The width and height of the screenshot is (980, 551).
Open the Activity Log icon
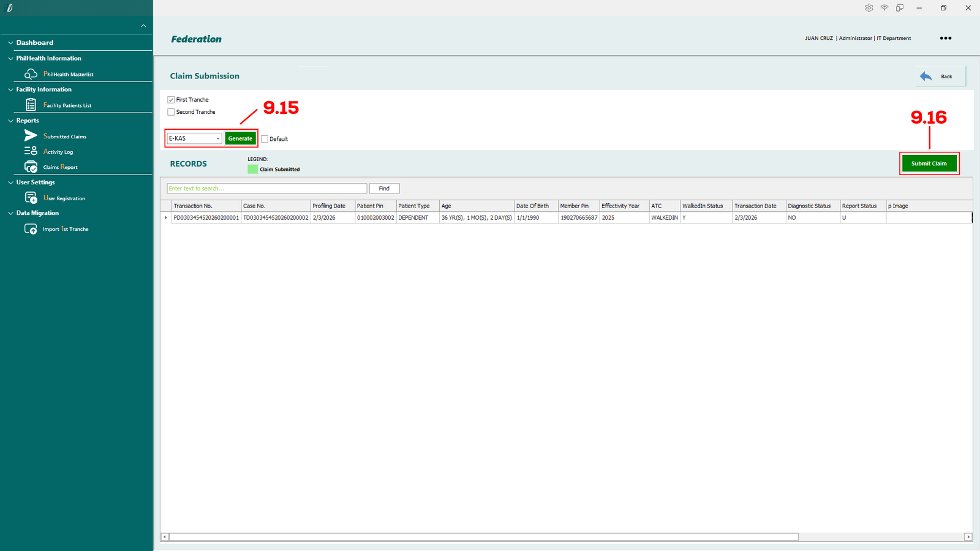coord(31,151)
